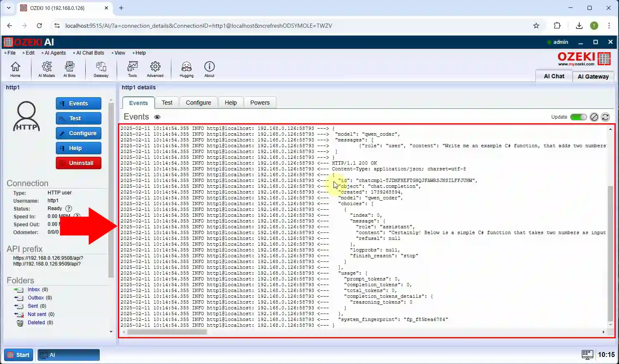Open the Deleted folder
Viewport: 619px width, 364px height.
(36, 323)
